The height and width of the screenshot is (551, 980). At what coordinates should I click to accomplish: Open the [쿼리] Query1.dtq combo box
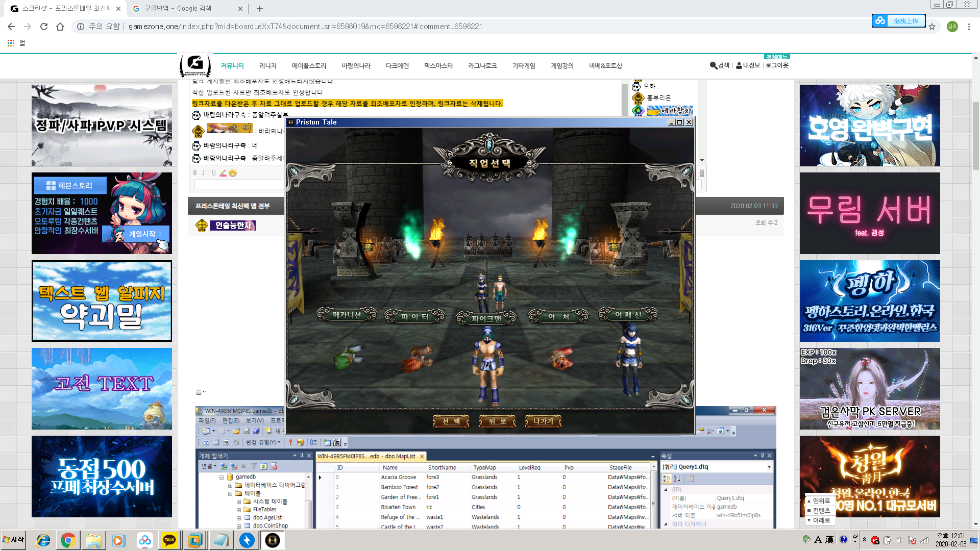[x=716, y=467]
